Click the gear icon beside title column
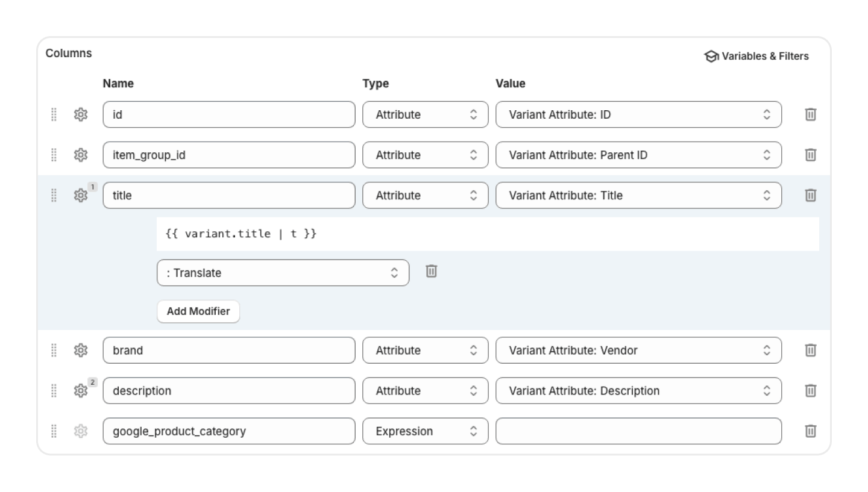This screenshot has height=492, width=868. [x=80, y=195]
